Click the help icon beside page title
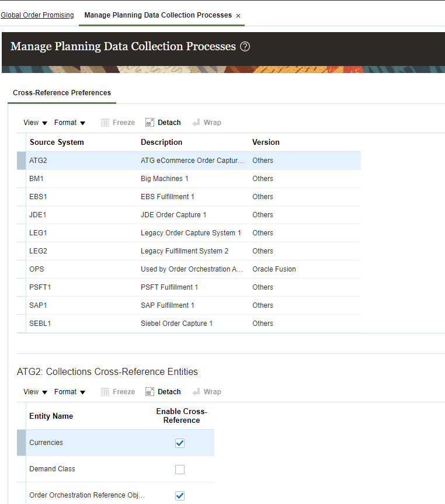Image resolution: width=445 pixels, height=504 pixels. [x=245, y=47]
